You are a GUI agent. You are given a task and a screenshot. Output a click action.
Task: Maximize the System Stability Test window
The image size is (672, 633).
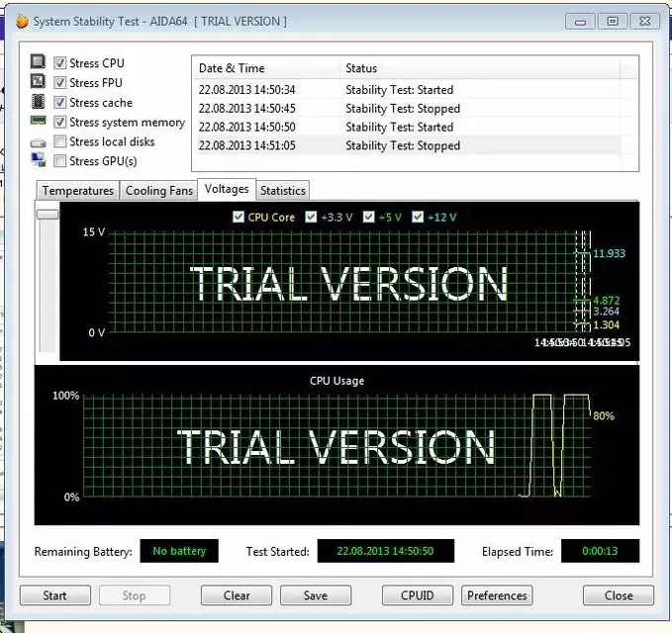click(x=613, y=21)
